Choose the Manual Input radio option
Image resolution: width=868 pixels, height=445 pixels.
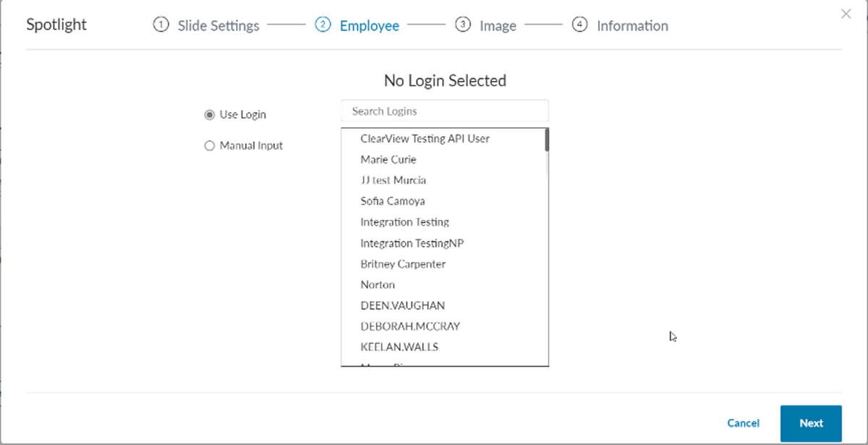pyautogui.click(x=210, y=146)
